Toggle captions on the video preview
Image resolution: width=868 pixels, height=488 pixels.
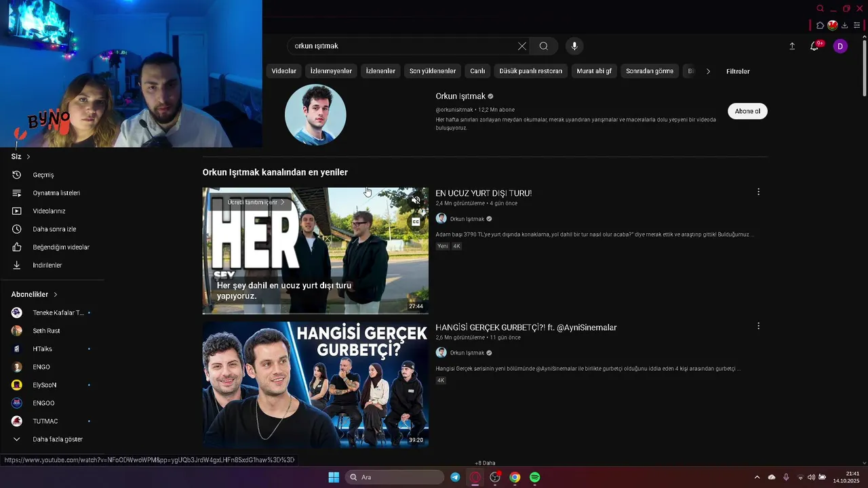pyautogui.click(x=416, y=222)
